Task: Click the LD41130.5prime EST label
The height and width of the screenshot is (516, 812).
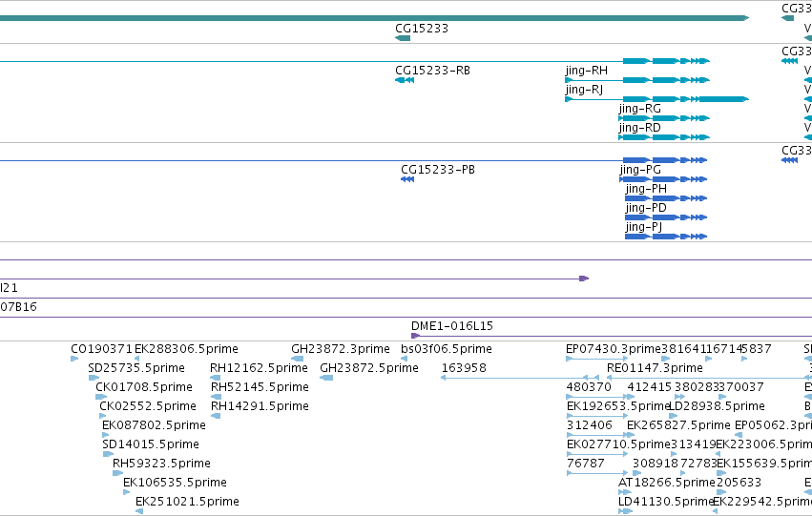Action: point(666,502)
